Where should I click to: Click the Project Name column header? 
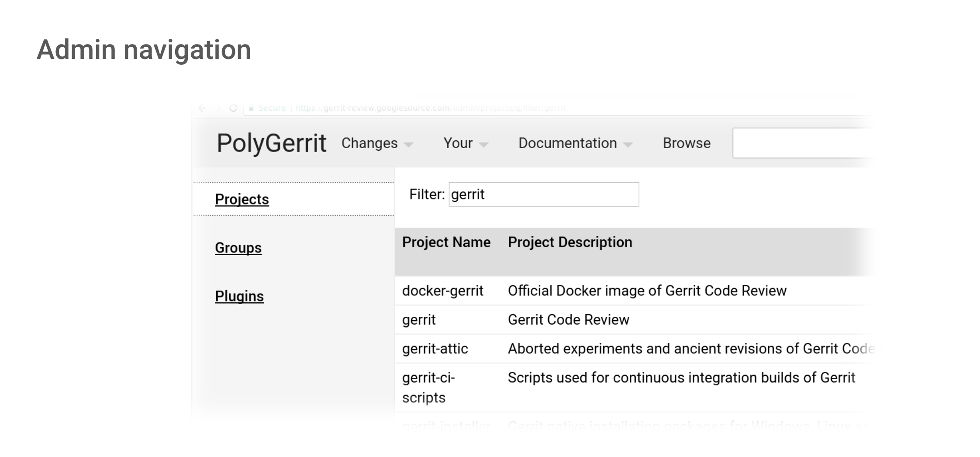coord(446,242)
